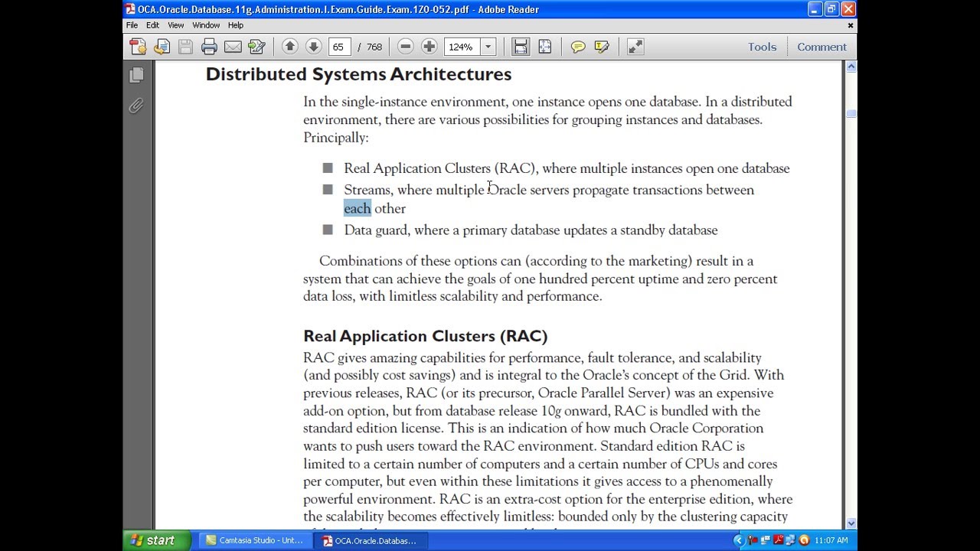Click the total page count 768
Viewport: 980px width, 551px height.
click(x=374, y=47)
